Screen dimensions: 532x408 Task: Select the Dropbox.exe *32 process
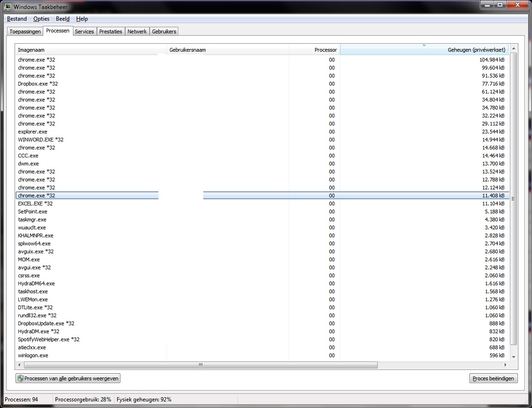tap(262, 84)
